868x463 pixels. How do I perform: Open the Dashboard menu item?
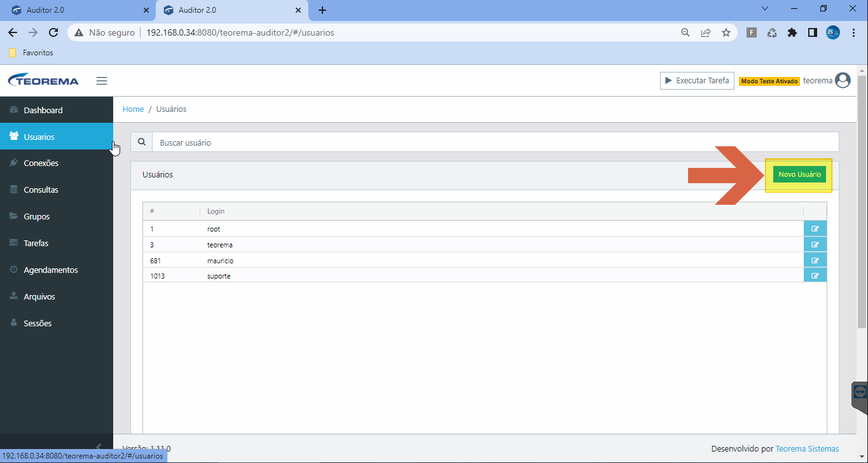pyautogui.click(x=57, y=110)
